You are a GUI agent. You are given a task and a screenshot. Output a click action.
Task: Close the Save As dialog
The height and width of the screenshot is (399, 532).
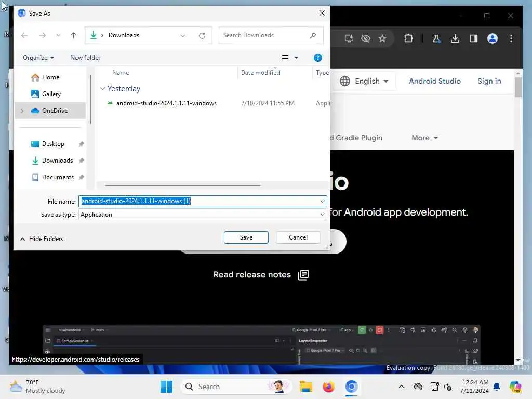coord(322,13)
